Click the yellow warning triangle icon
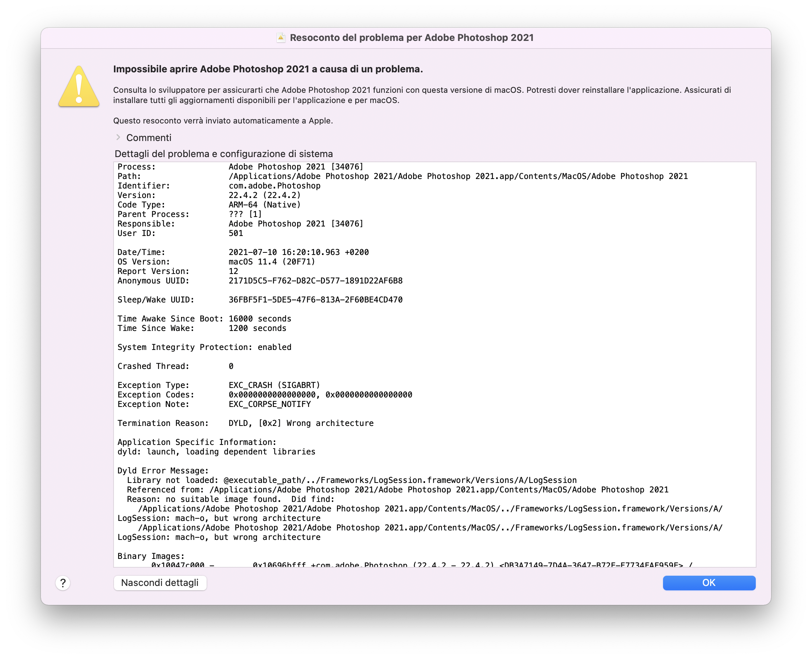 [79, 86]
